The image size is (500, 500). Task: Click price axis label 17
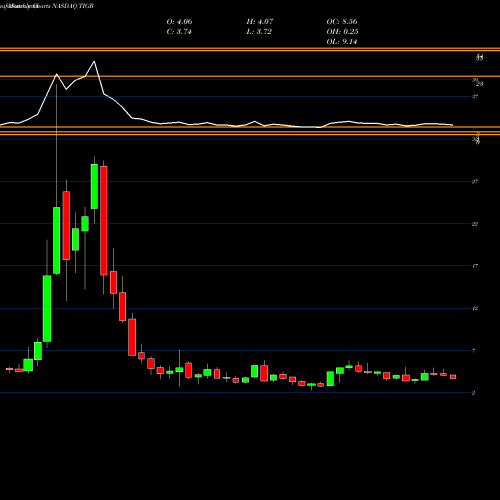click(475, 266)
